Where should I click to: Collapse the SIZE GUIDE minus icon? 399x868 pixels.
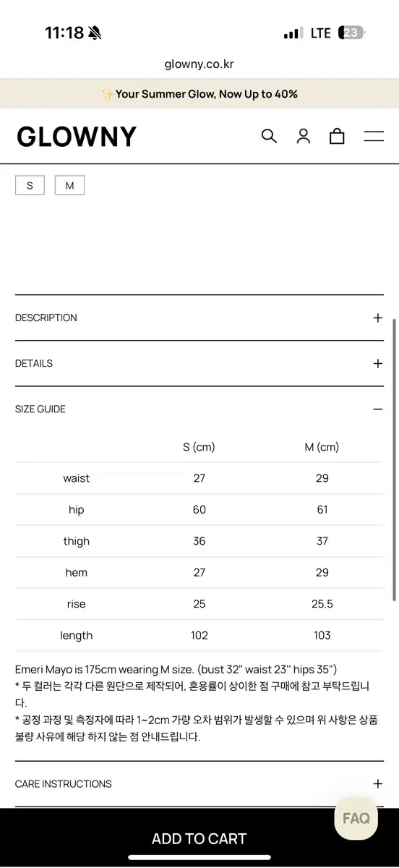point(377,409)
